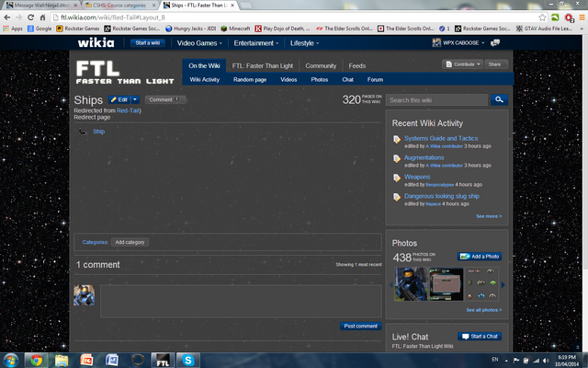Open the taskbar volume speaker icon

(546, 361)
